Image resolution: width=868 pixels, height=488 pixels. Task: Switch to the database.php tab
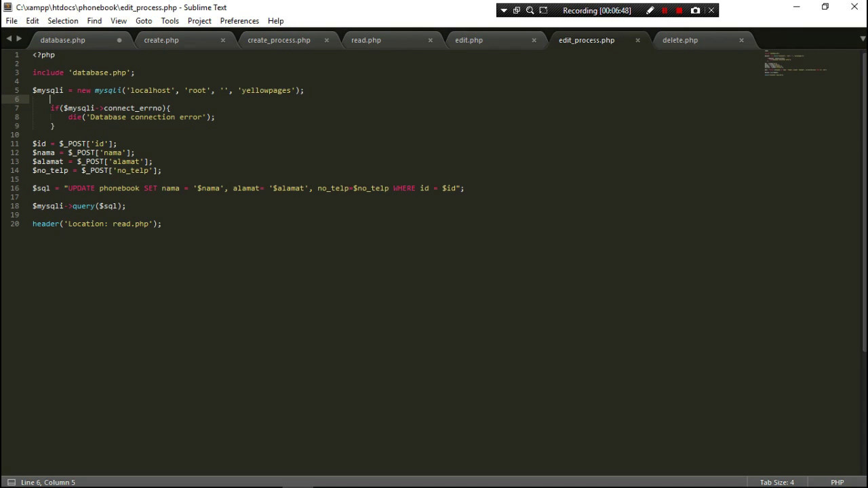(62, 40)
